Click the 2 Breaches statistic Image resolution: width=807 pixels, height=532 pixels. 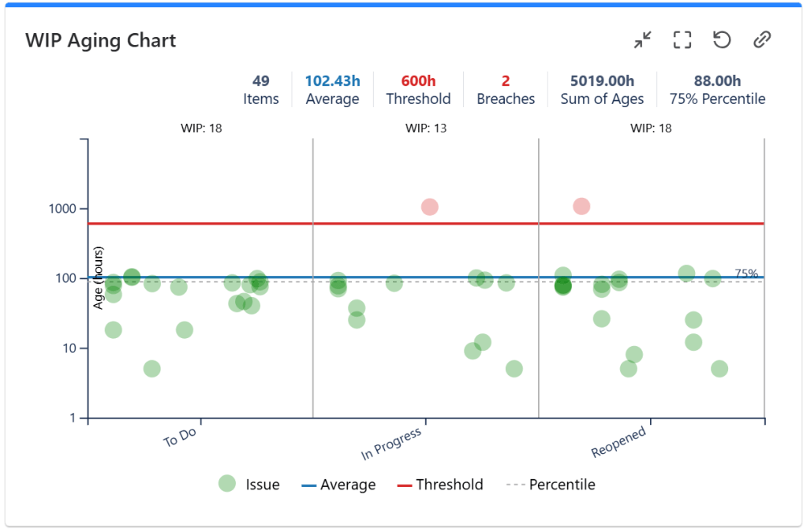[506, 90]
